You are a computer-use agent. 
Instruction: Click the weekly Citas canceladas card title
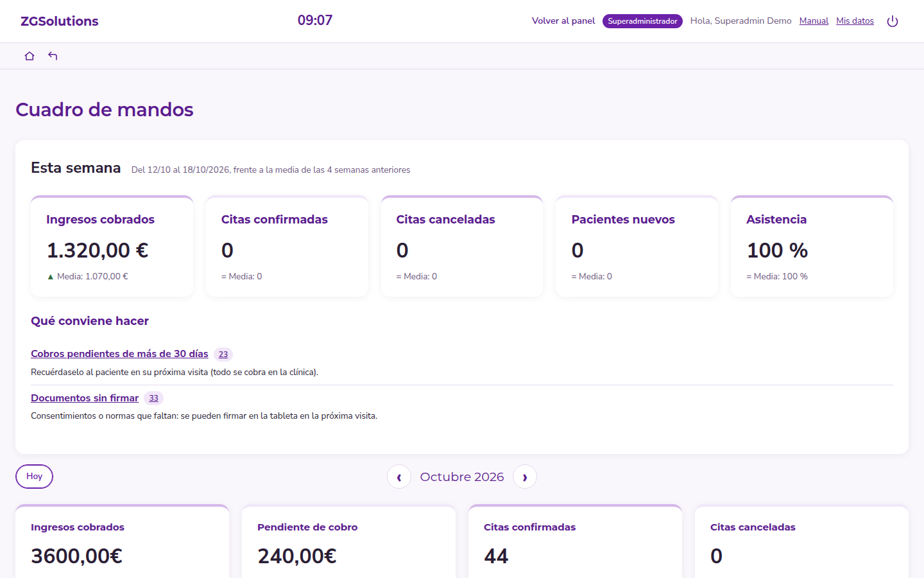pos(446,220)
